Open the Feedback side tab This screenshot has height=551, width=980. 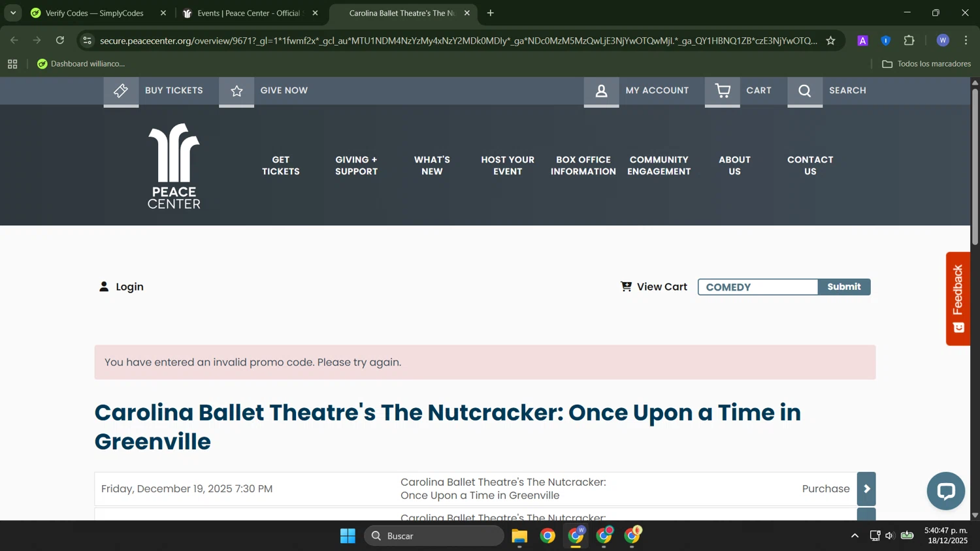[958, 298]
